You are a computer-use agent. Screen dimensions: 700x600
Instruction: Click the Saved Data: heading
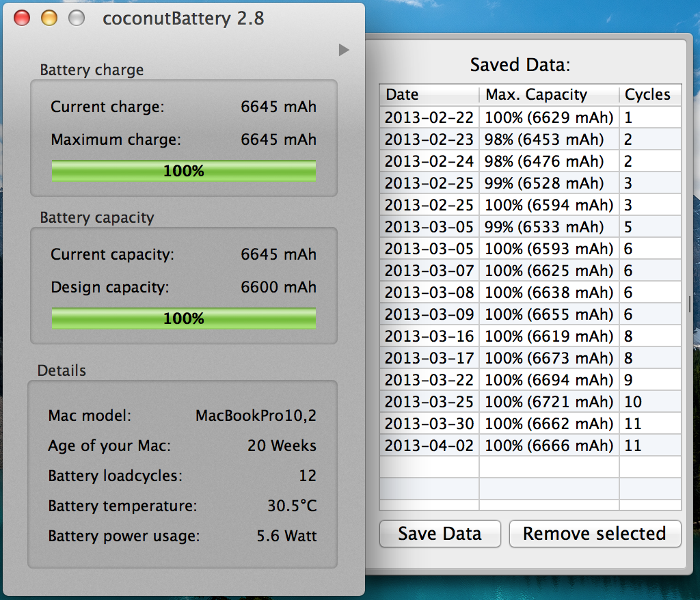pyautogui.click(x=520, y=65)
